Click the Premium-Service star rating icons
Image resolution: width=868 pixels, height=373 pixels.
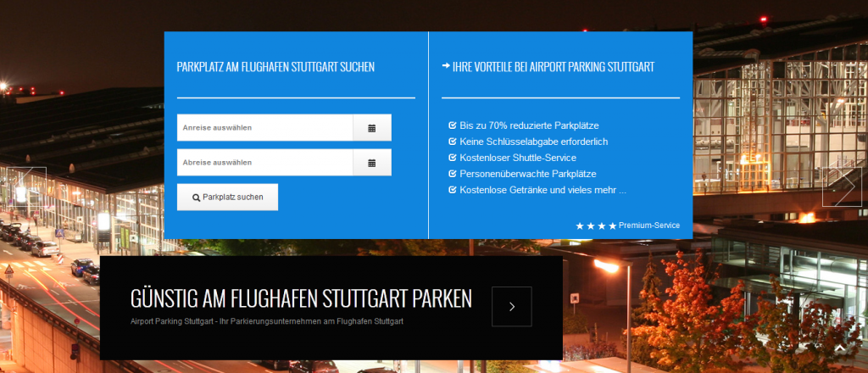click(x=596, y=226)
